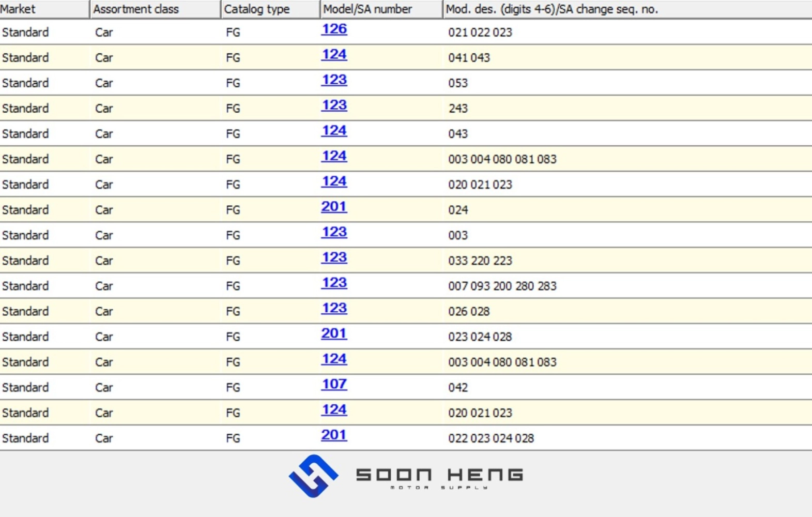This screenshot has height=517, width=812.
Task: Open model link 126
Action: (334, 29)
